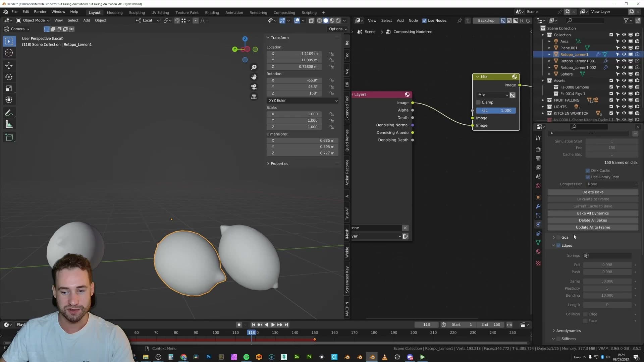Open the Physics properties tab
The width and height of the screenshot is (644, 362).
tap(538, 225)
